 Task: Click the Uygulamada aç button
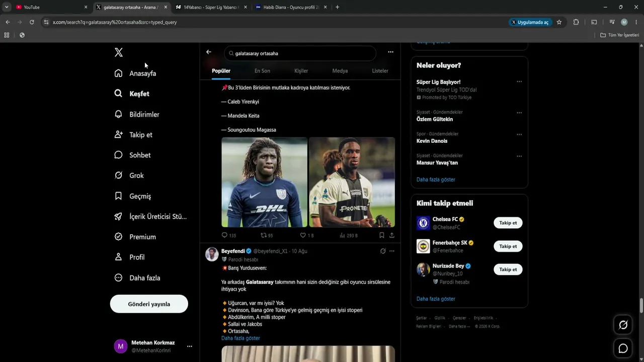click(x=530, y=22)
